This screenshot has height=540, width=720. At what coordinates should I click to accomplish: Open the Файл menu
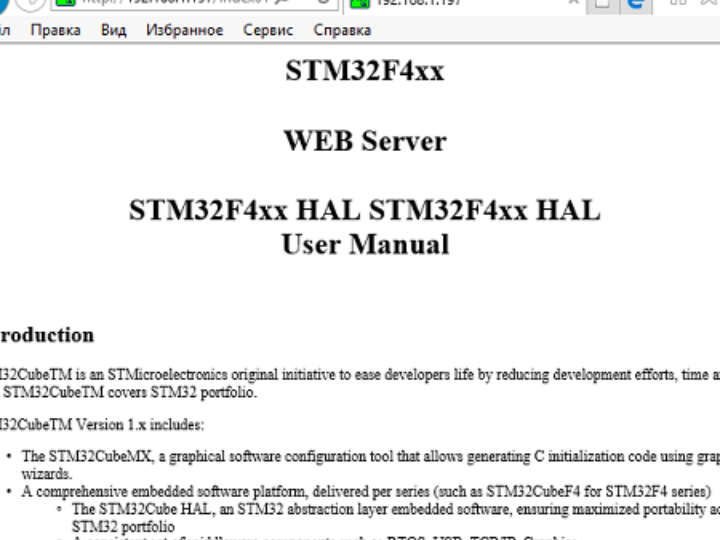[x=4, y=30]
